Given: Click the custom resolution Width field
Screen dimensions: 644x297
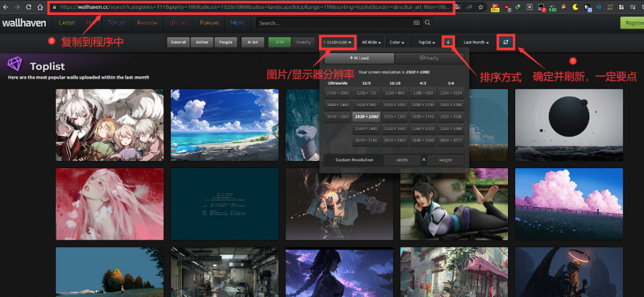Looking at the screenshot, I should coord(402,160).
